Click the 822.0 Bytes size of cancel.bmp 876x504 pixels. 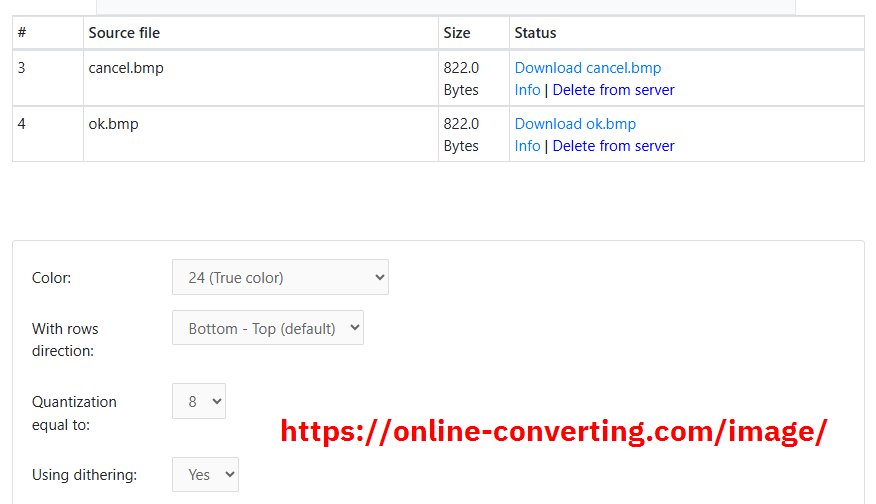461,79
